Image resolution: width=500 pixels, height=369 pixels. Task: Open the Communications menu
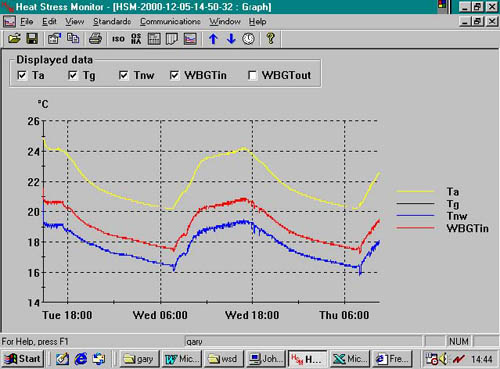[x=170, y=22]
